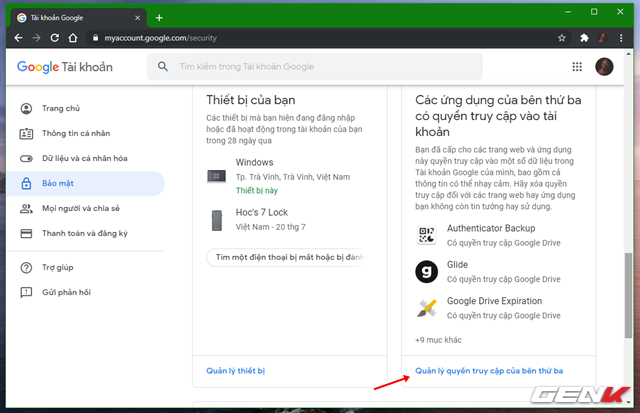
Task: Click Tp. Trà Vinh, Trà Vinh, Việt Nam
Action: (x=293, y=177)
